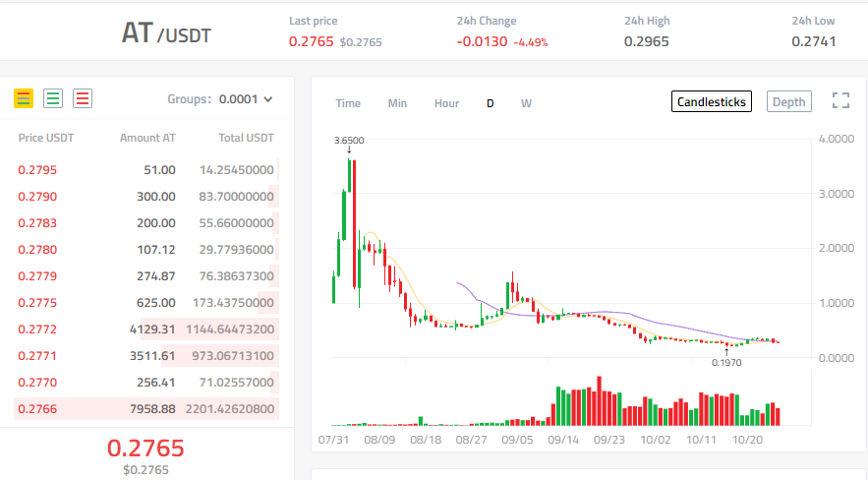The image size is (868, 480).
Task: Click the 0.1970 low marker on chart
Action: 726,362
